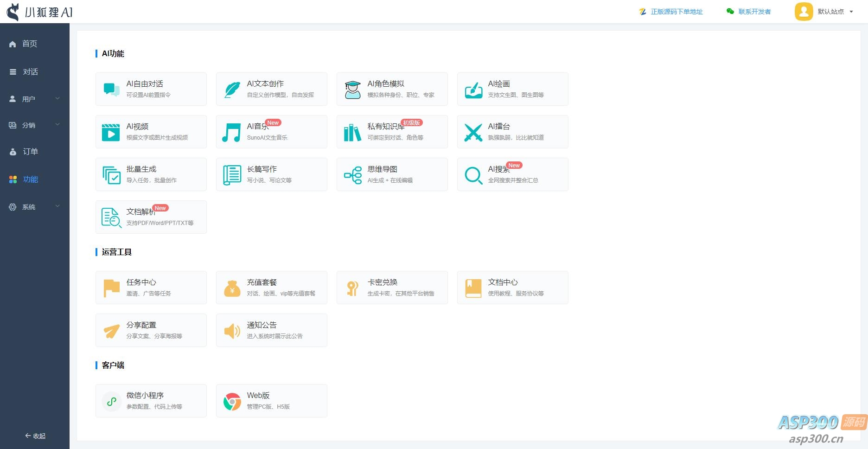Open the AI自由对话 chat icon
The width and height of the screenshot is (868, 449).
pos(111,89)
